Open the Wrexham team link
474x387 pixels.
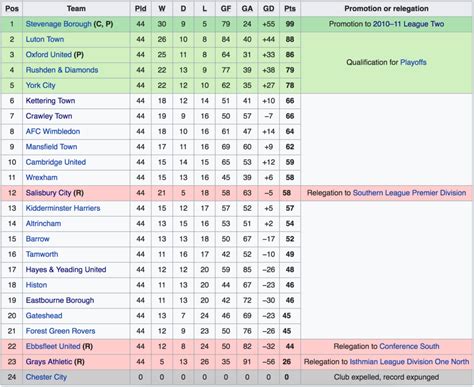click(42, 177)
